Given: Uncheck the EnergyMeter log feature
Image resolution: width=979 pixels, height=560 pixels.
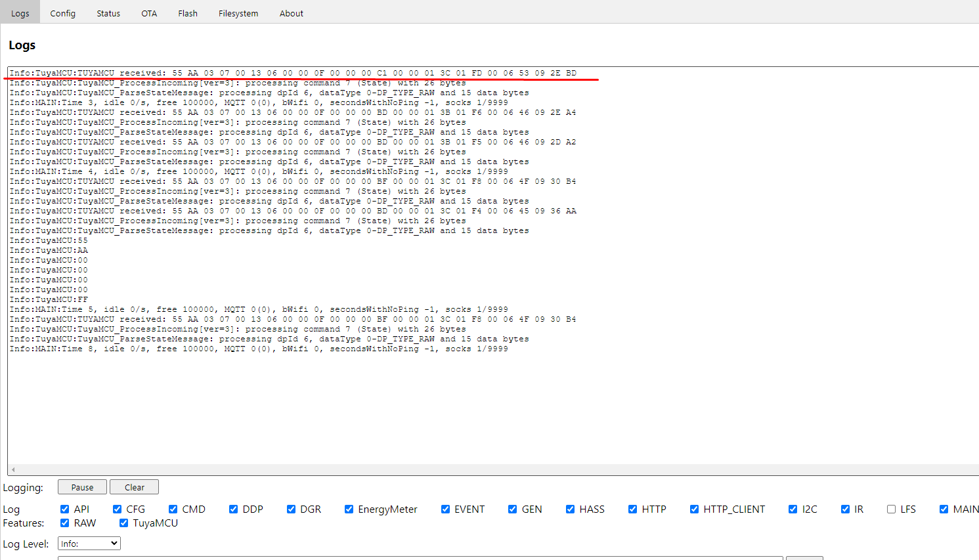Looking at the screenshot, I should coord(349,509).
